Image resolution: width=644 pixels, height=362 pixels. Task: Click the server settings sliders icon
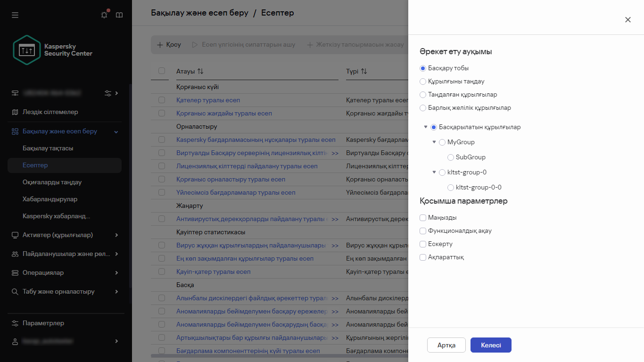108,93
